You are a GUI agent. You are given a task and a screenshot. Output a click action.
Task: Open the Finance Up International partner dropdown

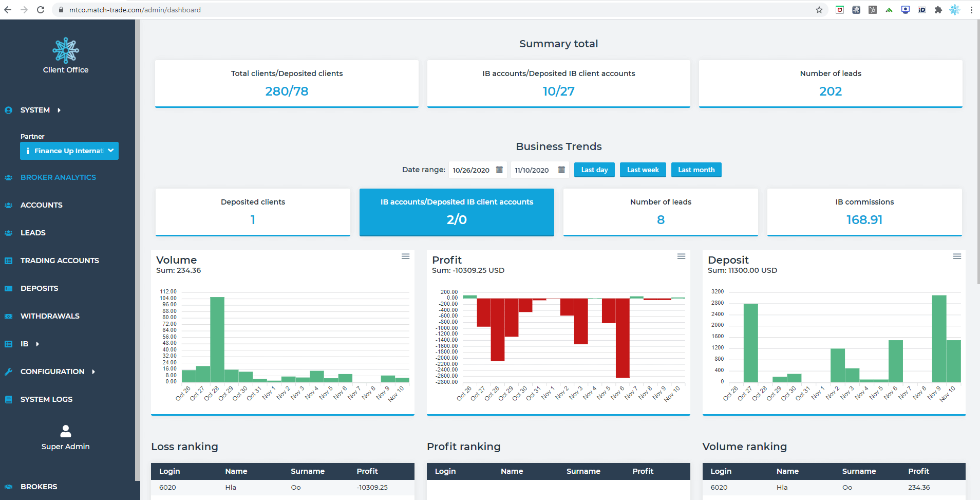tap(69, 151)
